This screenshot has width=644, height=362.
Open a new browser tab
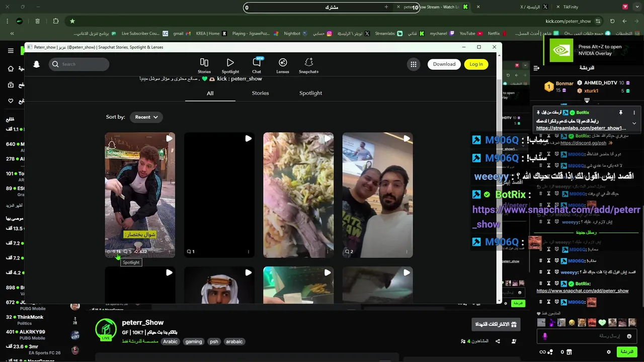coord(386,7)
